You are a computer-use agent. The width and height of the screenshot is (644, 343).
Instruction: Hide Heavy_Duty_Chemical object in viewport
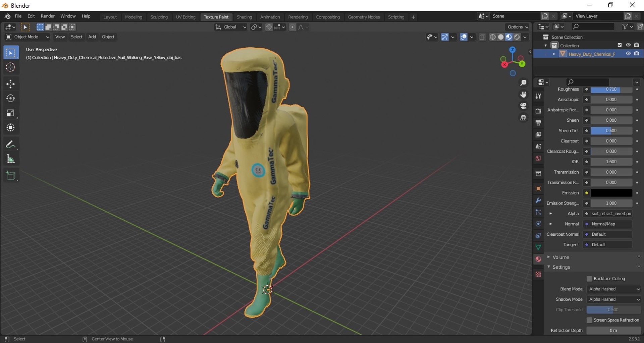coord(628,54)
